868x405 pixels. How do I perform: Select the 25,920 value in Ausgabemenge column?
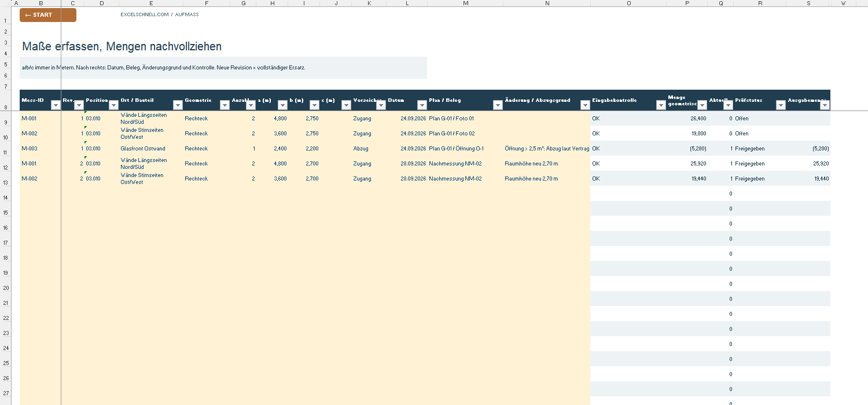(808, 164)
